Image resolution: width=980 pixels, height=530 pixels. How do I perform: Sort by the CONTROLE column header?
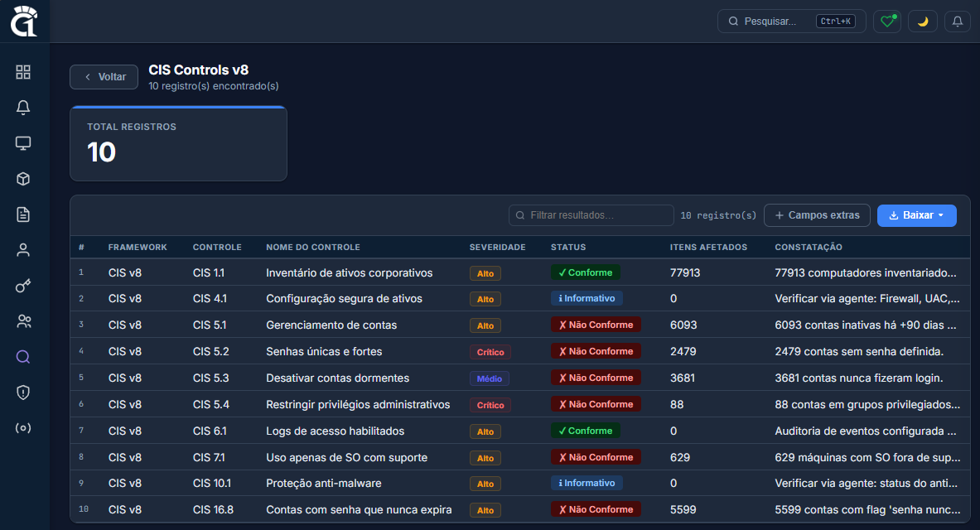click(x=217, y=247)
